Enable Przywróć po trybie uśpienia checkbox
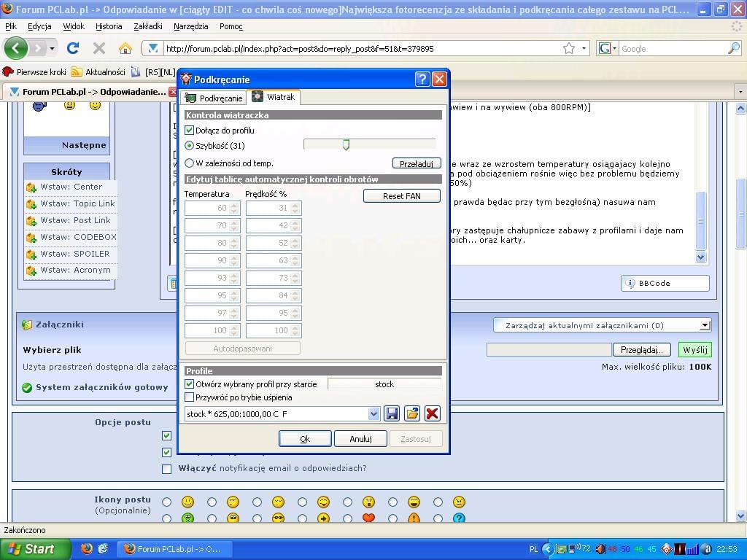Viewport: 747px width, 560px height. [x=190, y=397]
